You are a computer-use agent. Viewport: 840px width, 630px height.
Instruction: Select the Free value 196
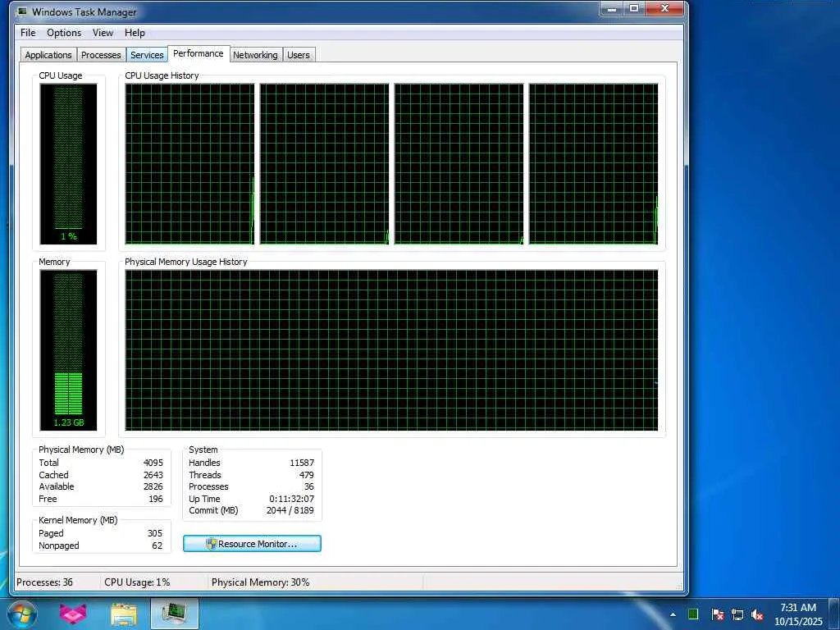coord(156,499)
